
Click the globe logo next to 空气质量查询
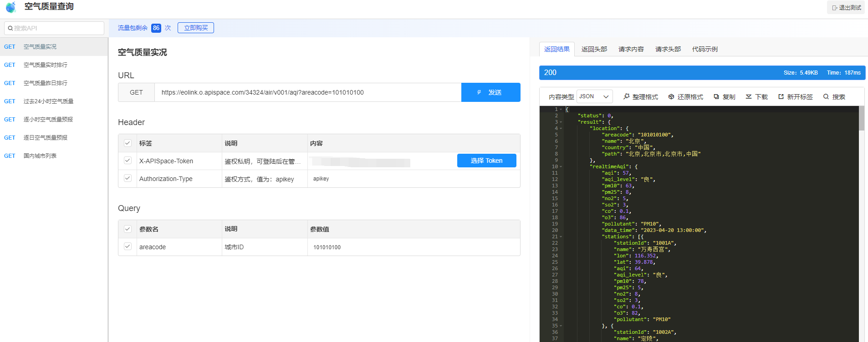(x=10, y=7)
